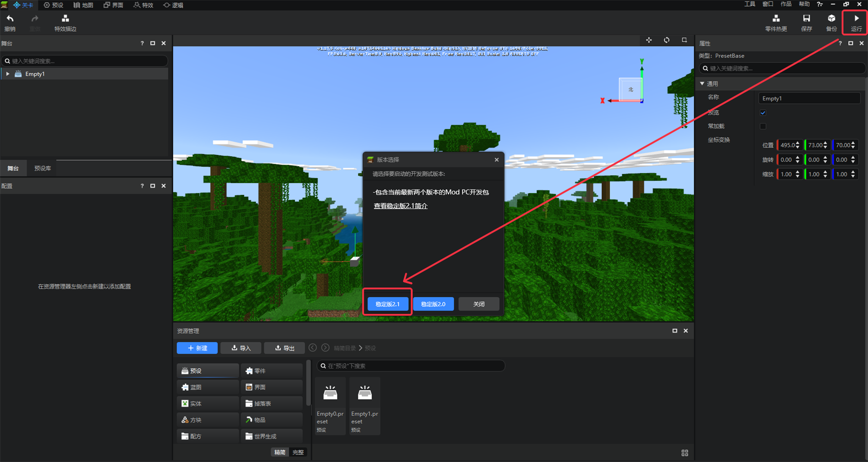Launch 稳定版2.0 development version

pos(434,304)
